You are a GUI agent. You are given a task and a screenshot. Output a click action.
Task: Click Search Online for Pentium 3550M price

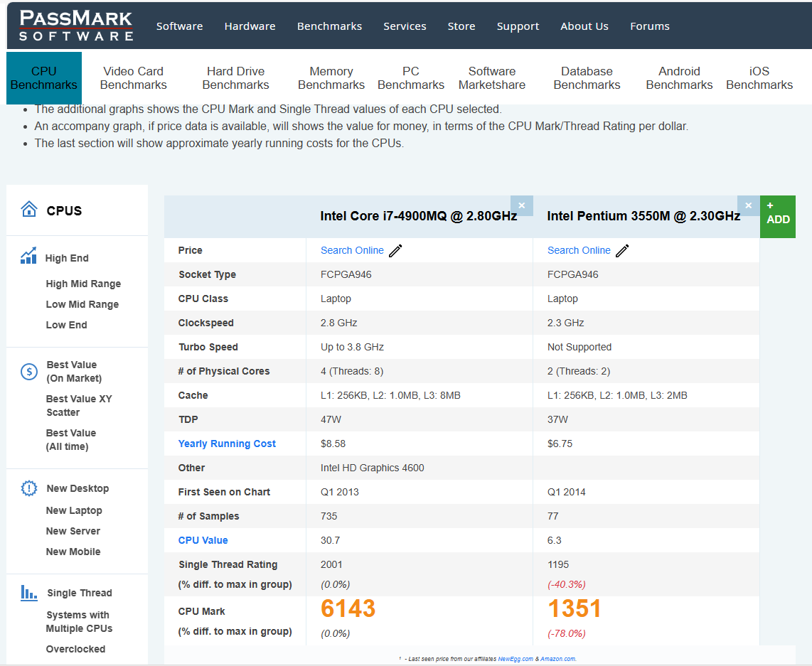pos(579,250)
